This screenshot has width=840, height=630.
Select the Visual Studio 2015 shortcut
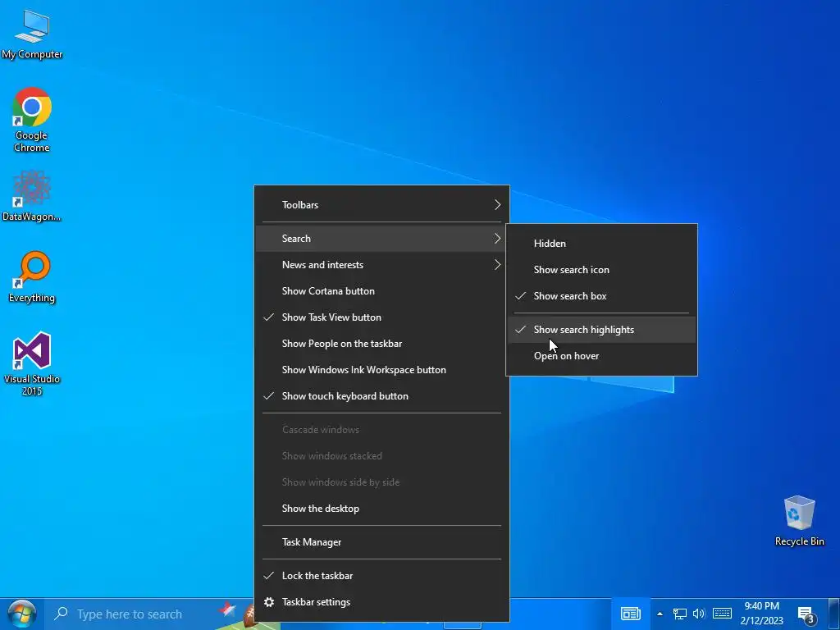(x=32, y=363)
